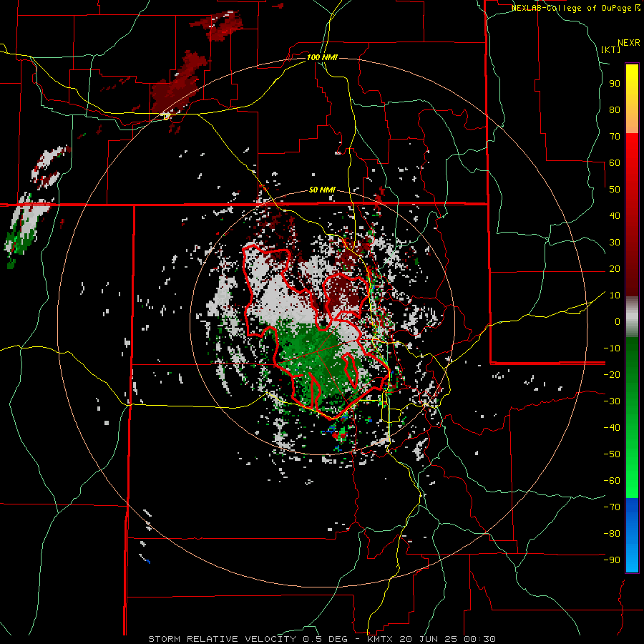The height and width of the screenshot is (644, 644).
Task: Click the 50 NMI range ring label
Action: 322,190
